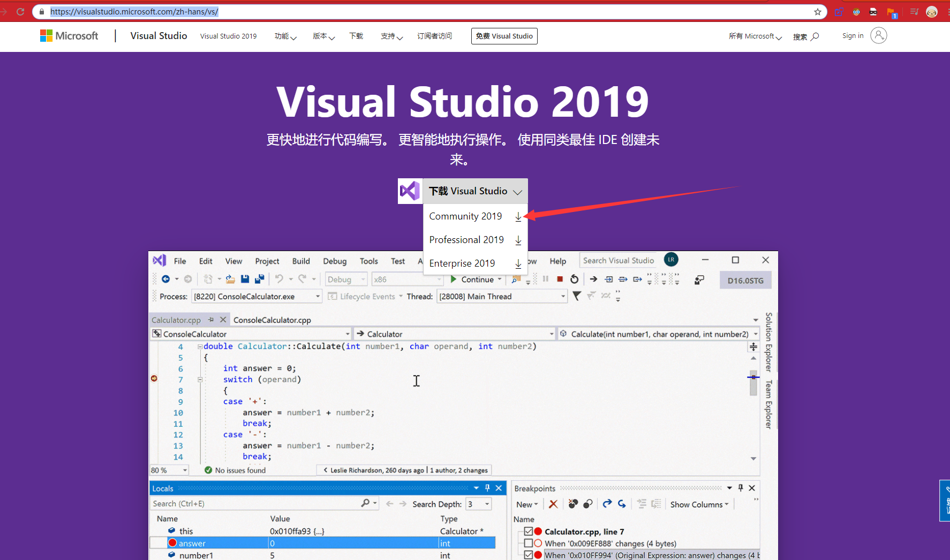Click the editor vertical scrollbar thumb
This screenshot has height=560, width=950.
pos(753,382)
